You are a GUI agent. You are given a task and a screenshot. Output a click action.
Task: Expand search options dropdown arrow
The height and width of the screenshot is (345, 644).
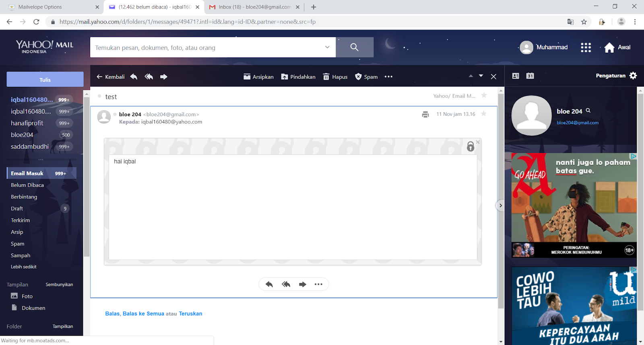pyautogui.click(x=327, y=47)
